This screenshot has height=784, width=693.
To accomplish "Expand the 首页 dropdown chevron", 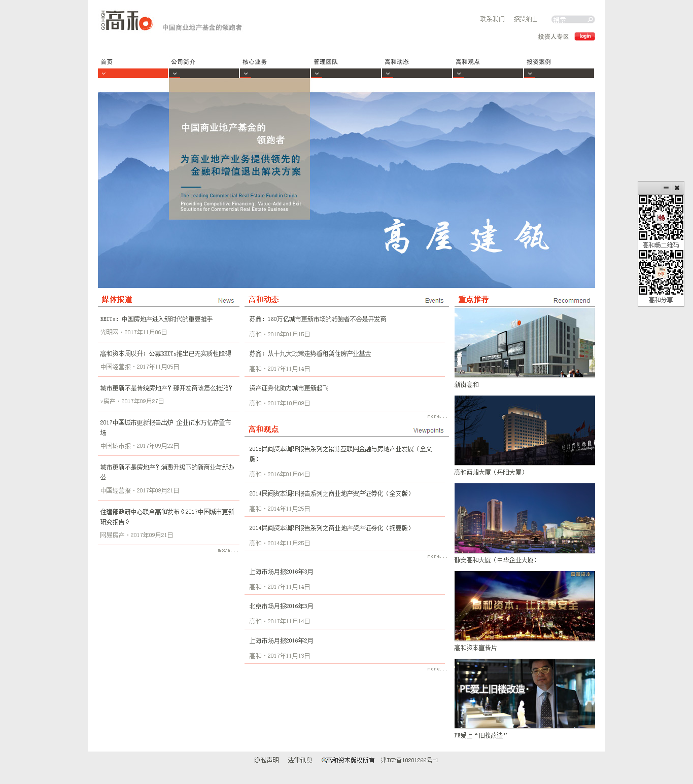I will tap(103, 74).
